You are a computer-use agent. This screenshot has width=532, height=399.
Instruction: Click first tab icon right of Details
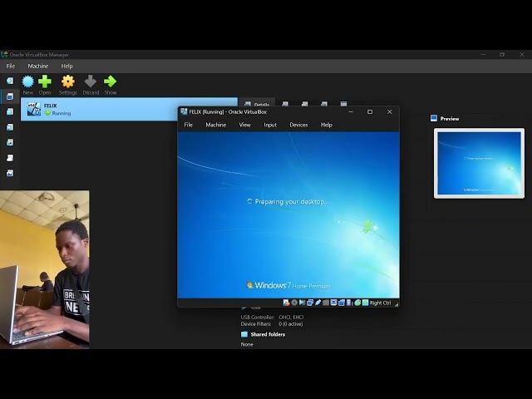285,103
